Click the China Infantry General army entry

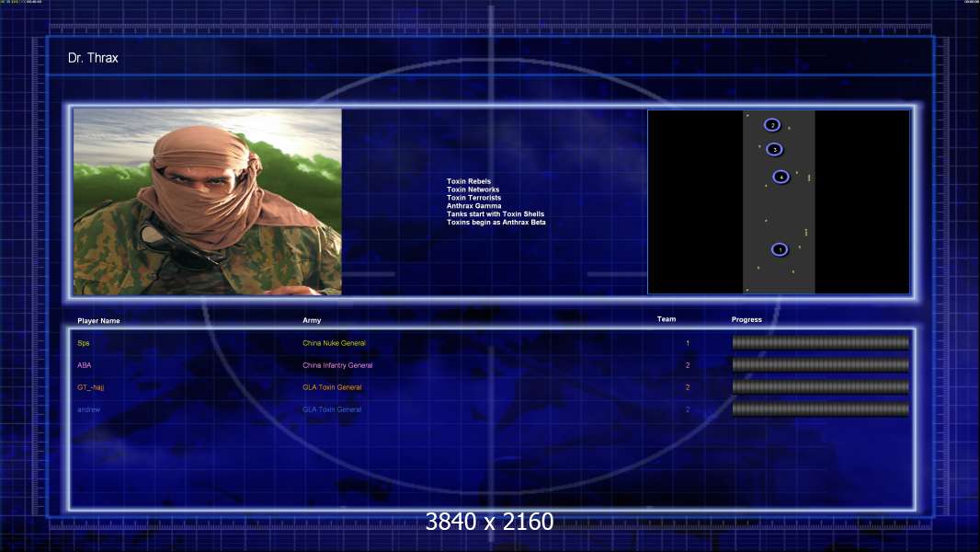(337, 365)
